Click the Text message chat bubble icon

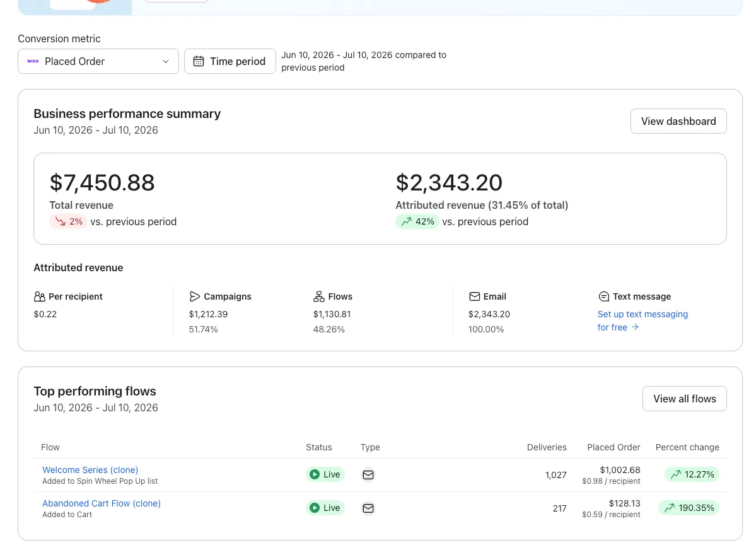603,296
